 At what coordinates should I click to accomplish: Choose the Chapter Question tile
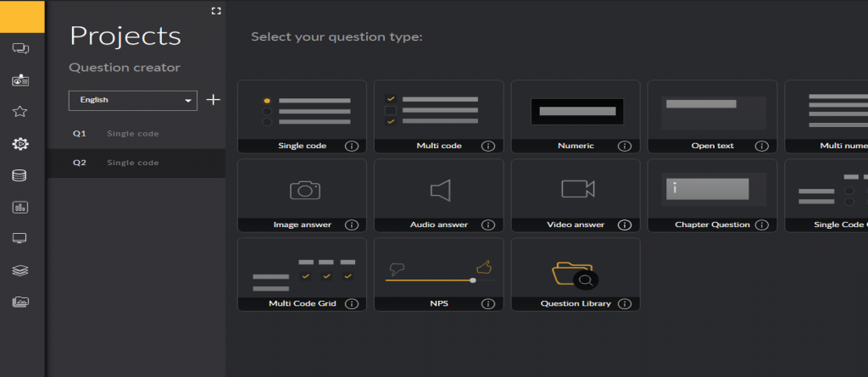[x=712, y=196]
